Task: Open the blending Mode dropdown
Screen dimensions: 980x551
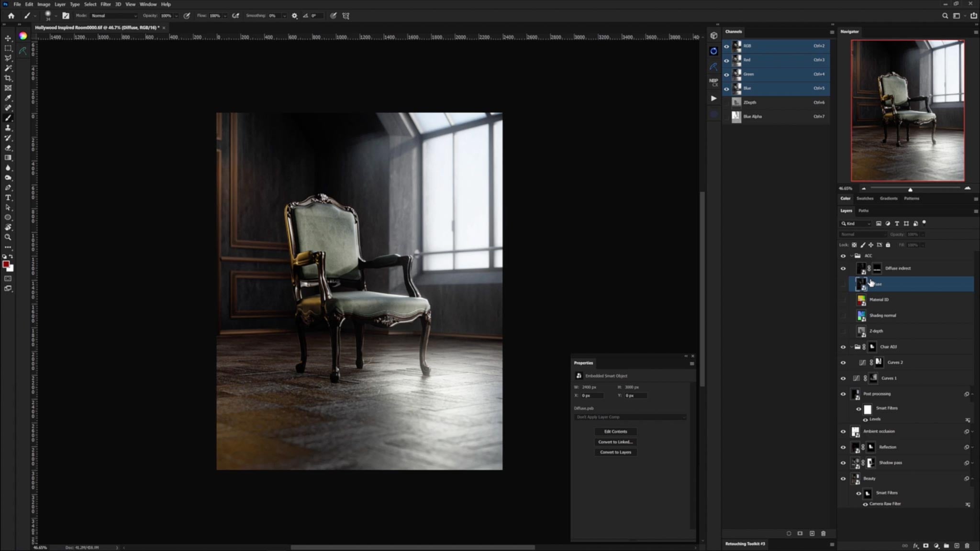Action: click(x=863, y=234)
